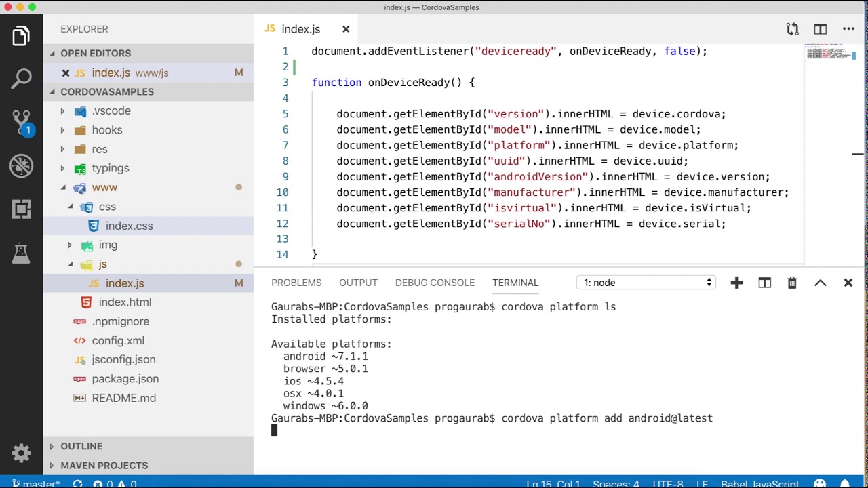Open the Debug view icon
868x488 pixels.
pyautogui.click(x=21, y=166)
